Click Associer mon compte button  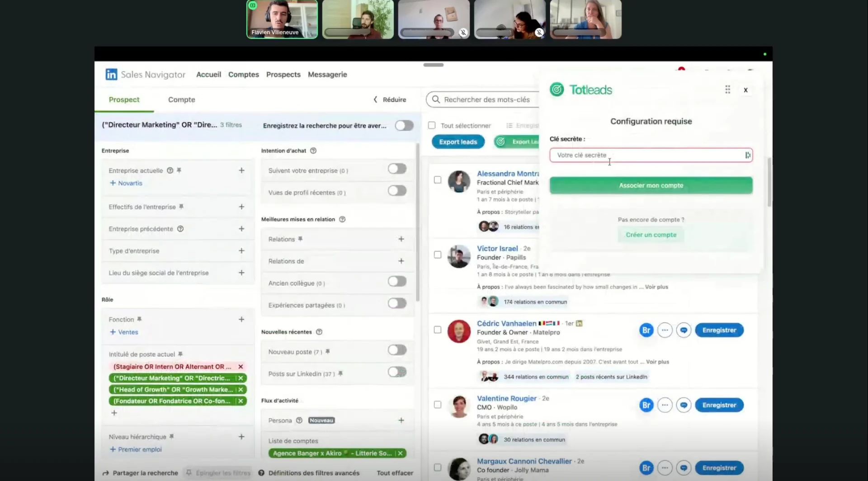tap(651, 185)
